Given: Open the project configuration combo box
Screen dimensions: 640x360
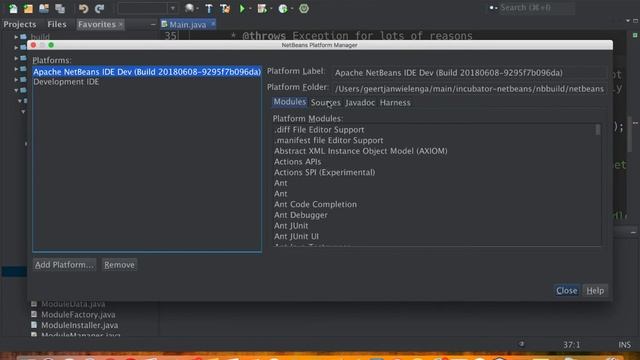Looking at the screenshot, I should 147,8.
